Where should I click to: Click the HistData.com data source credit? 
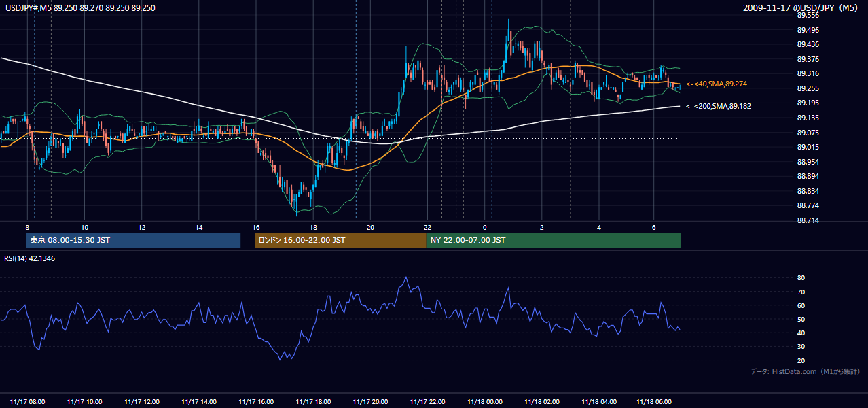point(805,371)
